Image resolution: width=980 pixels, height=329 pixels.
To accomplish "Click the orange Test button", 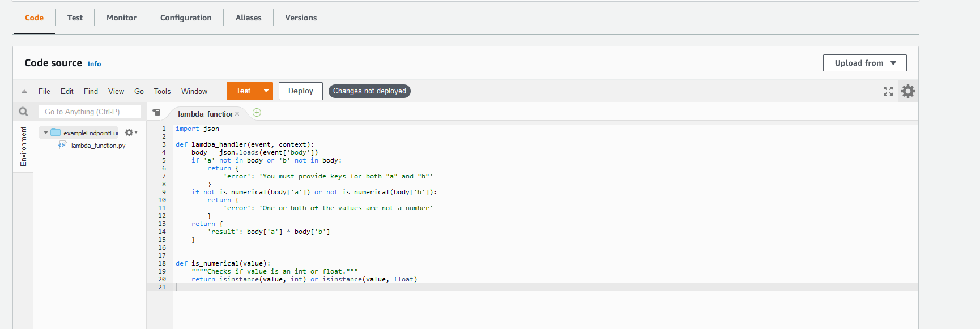I will pyautogui.click(x=243, y=91).
